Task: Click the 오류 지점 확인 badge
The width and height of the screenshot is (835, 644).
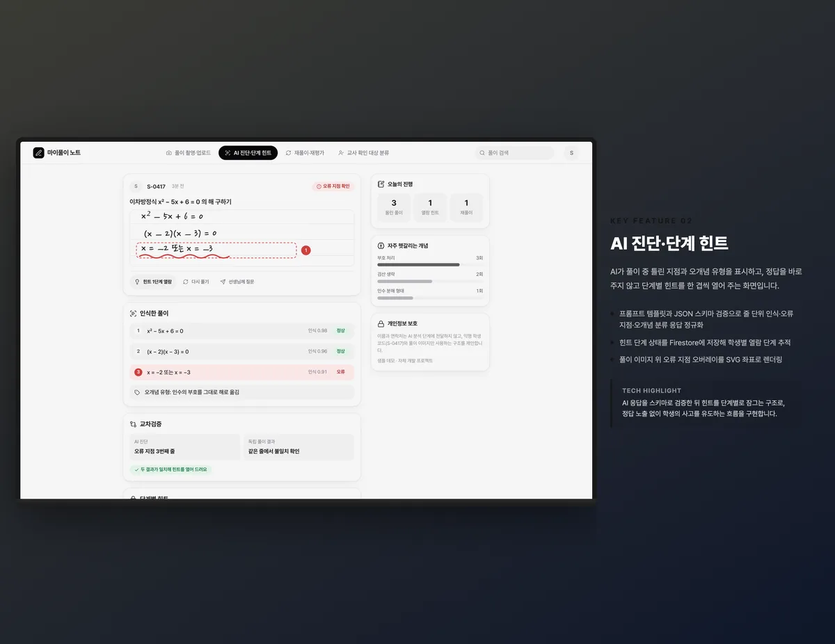Action: (x=333, y=186)
